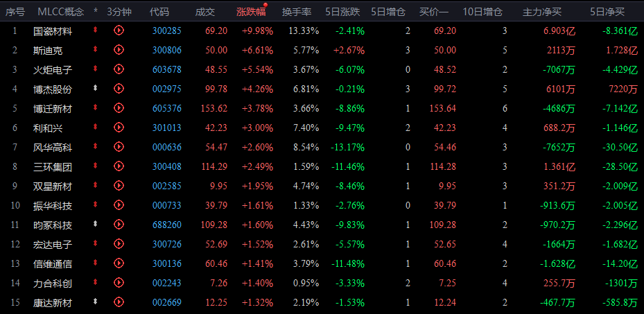Open 3-minute chart icon for 利和兴

pos(119,128)
